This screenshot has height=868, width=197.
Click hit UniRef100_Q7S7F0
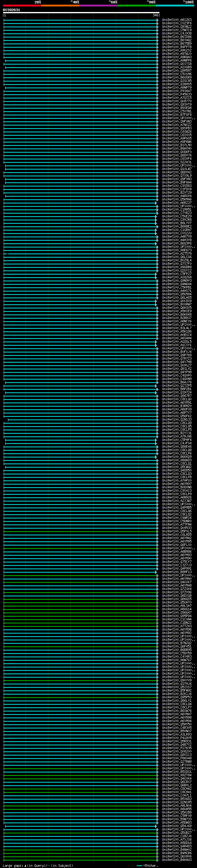click(177, 264)
